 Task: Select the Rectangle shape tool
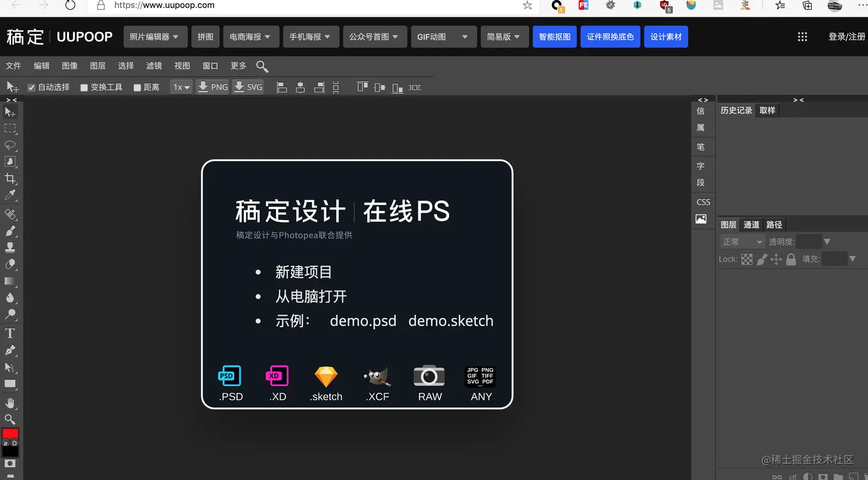pos(10,384)
